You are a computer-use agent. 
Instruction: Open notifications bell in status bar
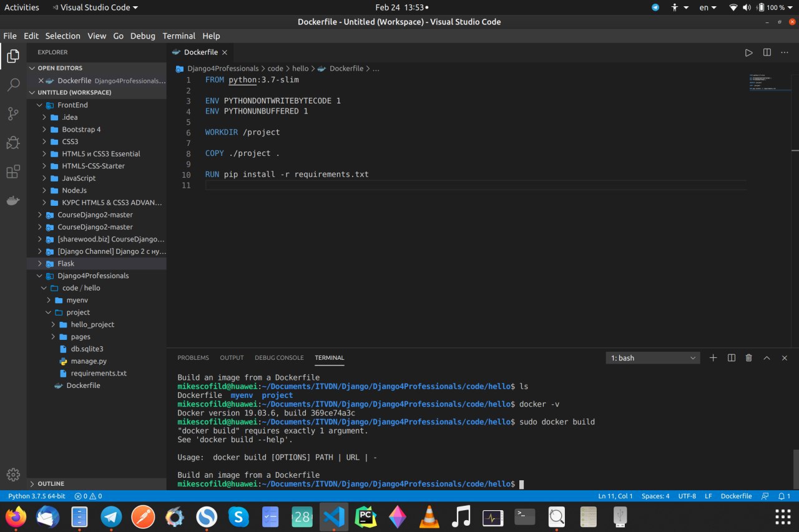click(784, 496)
